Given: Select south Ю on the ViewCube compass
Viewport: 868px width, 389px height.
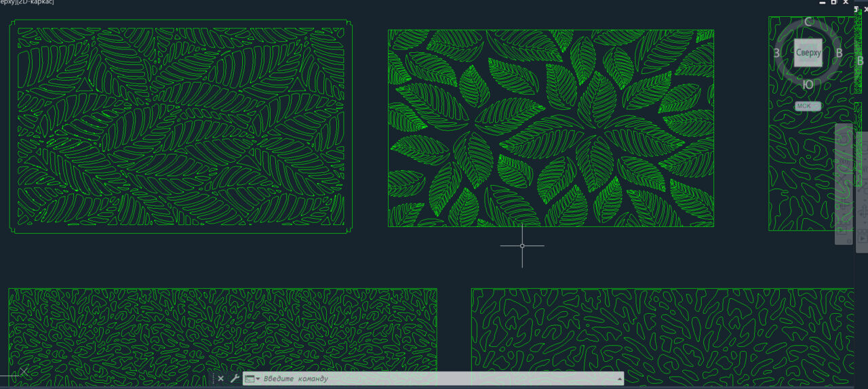Looking at the screenshot, I should pos(808,85).
